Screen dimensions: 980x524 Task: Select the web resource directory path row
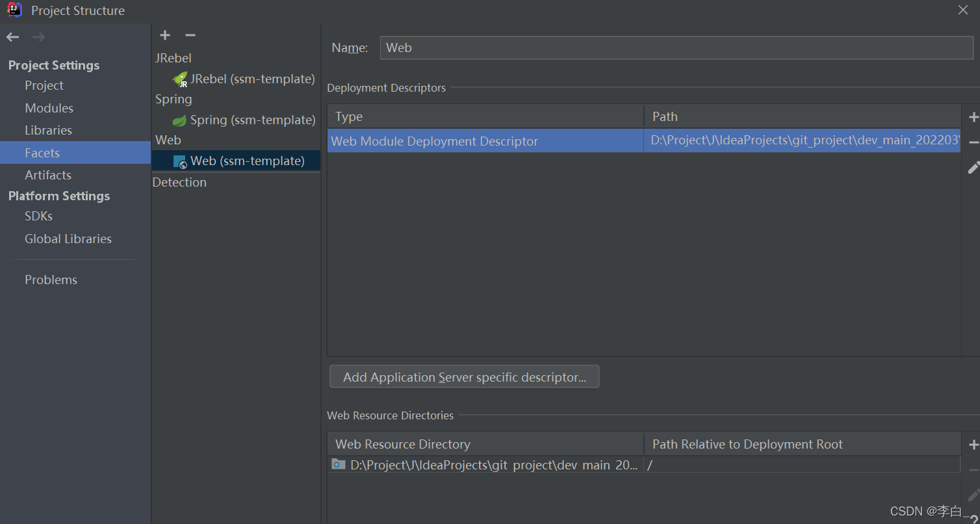click(485, 465)
